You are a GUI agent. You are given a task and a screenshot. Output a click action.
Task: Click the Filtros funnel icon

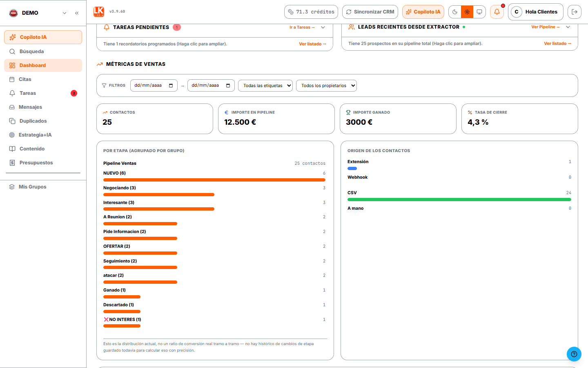coord(104,85)
